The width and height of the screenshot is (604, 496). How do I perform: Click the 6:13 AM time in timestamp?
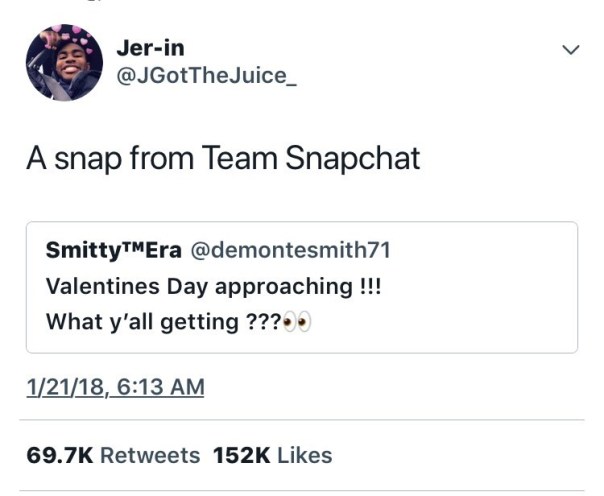[x=154, y=386]
